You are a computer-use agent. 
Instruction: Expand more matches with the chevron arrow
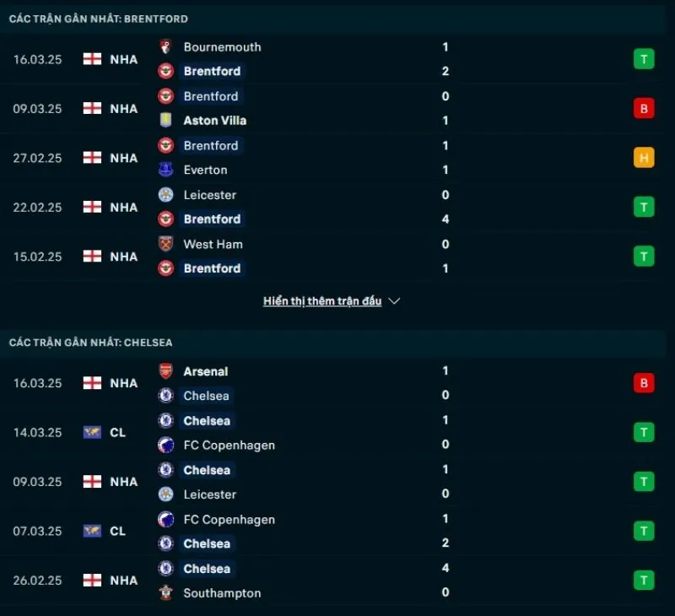pos(393,301)
